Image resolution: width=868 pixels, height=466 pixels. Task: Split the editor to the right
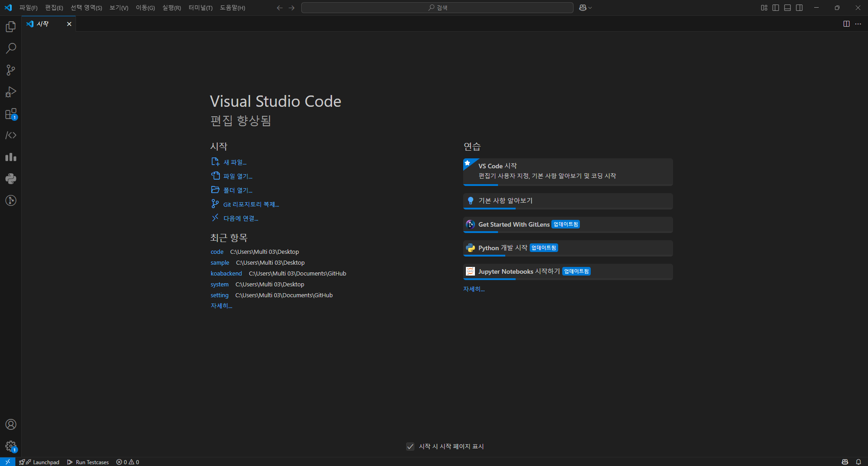846,24
